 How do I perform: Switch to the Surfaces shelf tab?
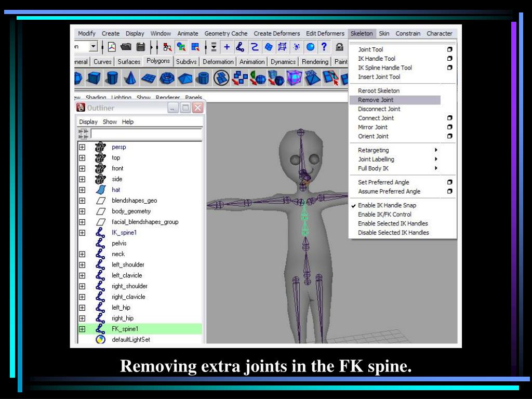pyautogui.click(x=129, y=62)
